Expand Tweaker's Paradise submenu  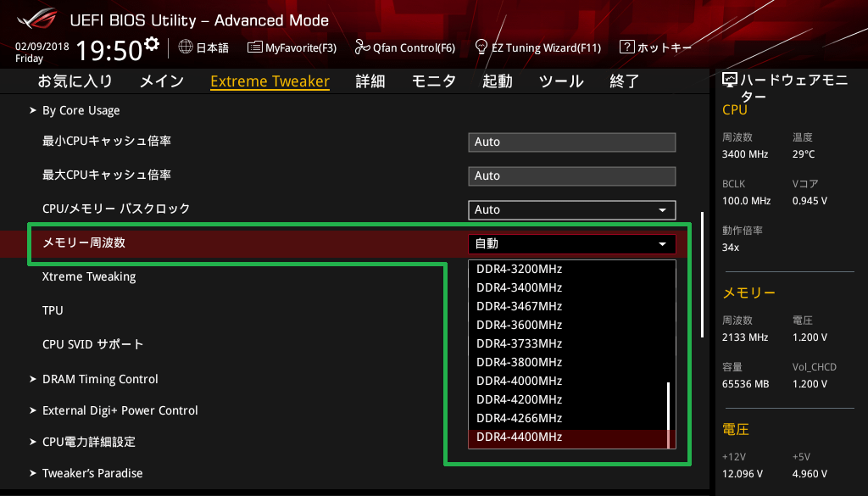(92, 473)
